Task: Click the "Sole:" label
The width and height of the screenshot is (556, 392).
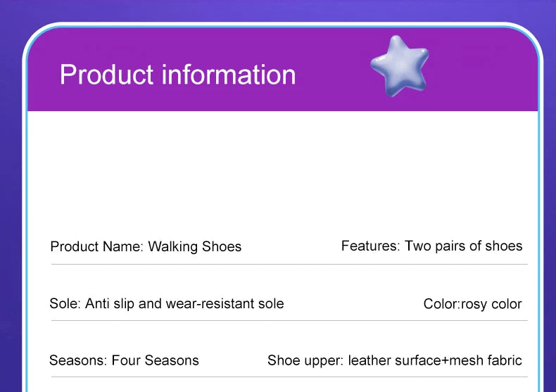Action: (x=65, y=304)
